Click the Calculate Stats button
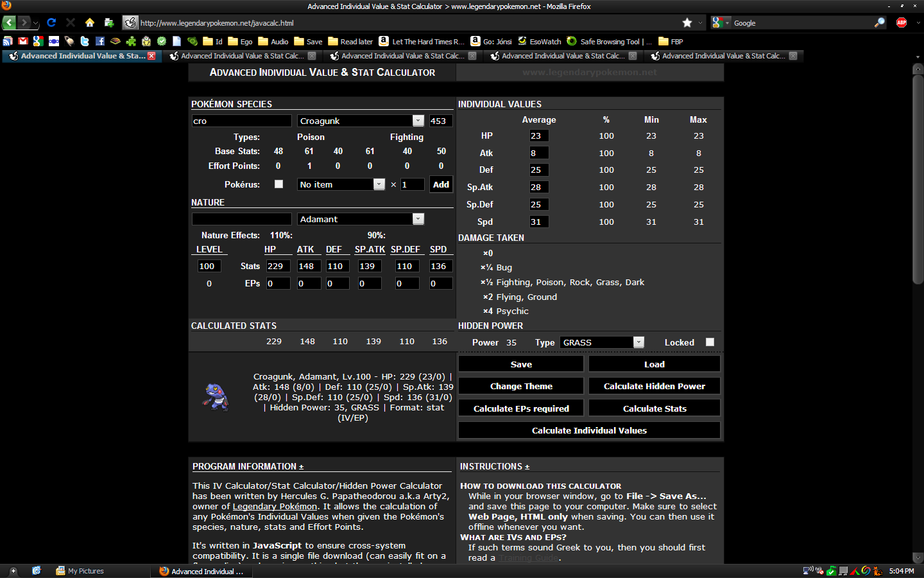Viewport: 924px width, 578px height. coord(654,408)
